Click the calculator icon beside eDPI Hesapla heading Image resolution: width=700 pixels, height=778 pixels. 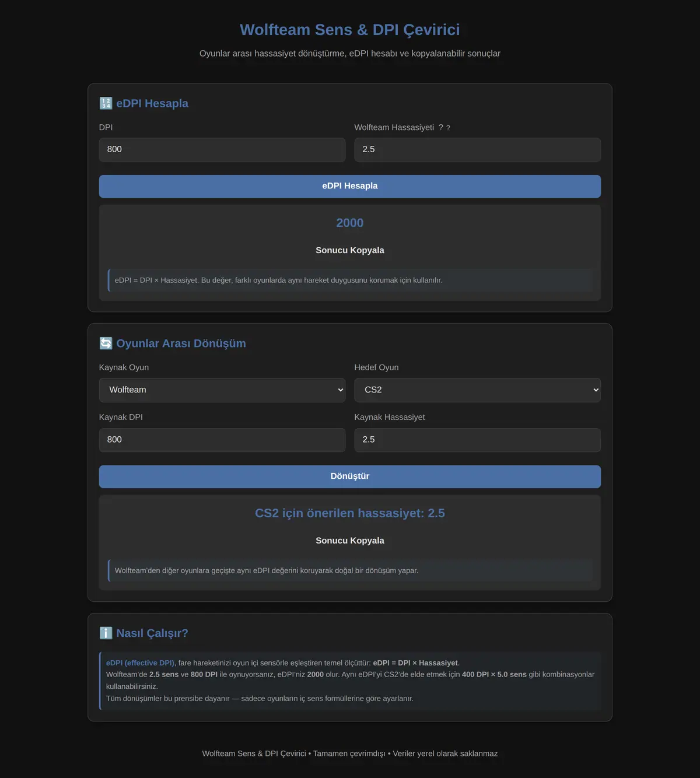pyautogui.click(x=106, y=103)
